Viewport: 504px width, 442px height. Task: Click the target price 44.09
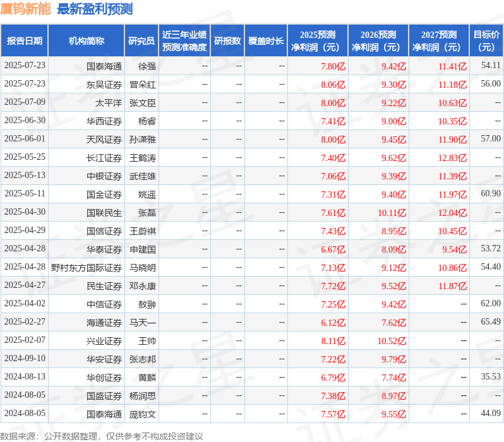491,414
